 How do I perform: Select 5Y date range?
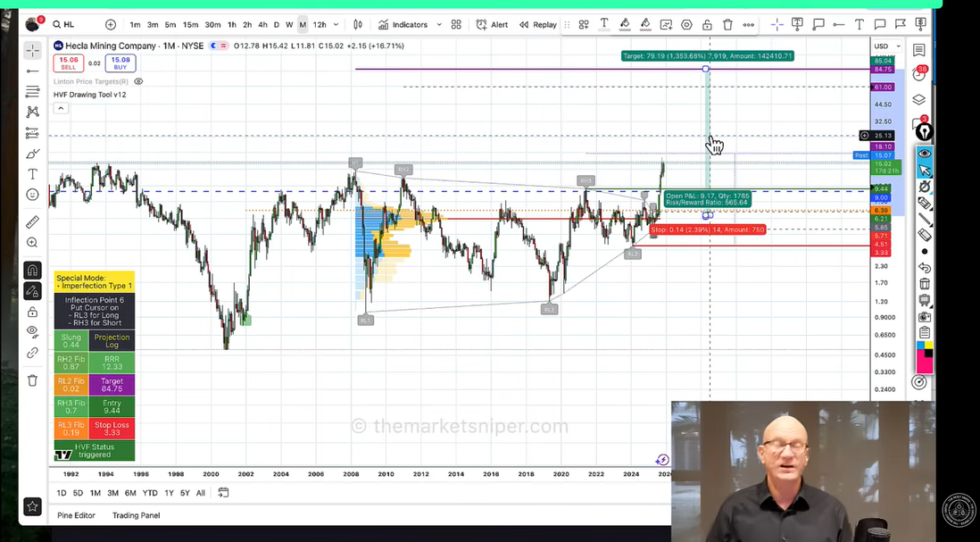coord(185,493)
